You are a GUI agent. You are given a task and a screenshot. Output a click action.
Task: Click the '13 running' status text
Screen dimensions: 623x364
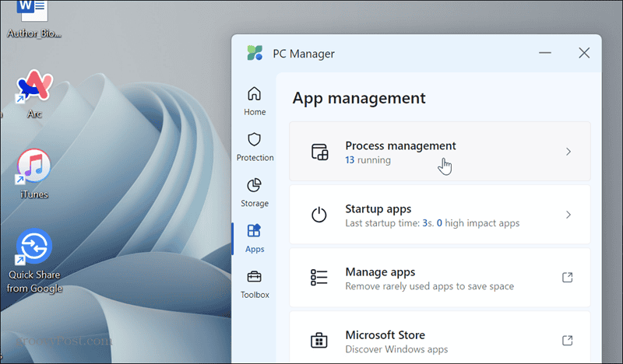(x=368, y=160)
